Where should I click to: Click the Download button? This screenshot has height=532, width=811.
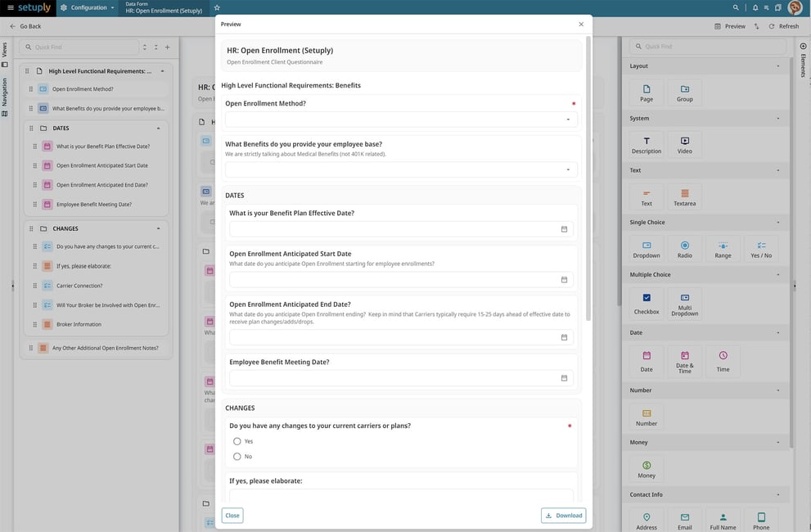tap(563, 516)
